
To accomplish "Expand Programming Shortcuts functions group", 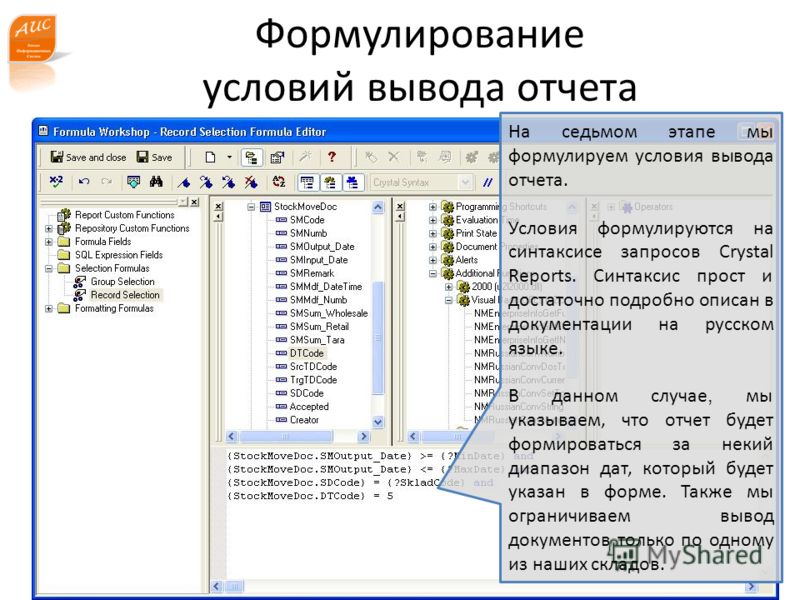I will (433, 207).
